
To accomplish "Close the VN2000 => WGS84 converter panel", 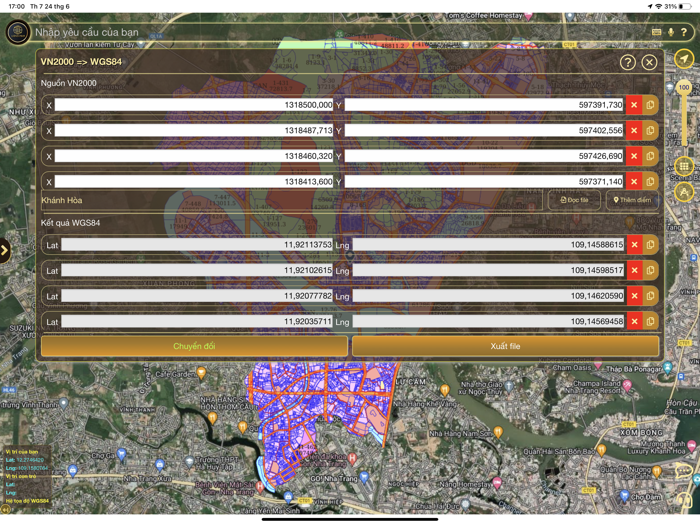I will (x=650, y=62).
